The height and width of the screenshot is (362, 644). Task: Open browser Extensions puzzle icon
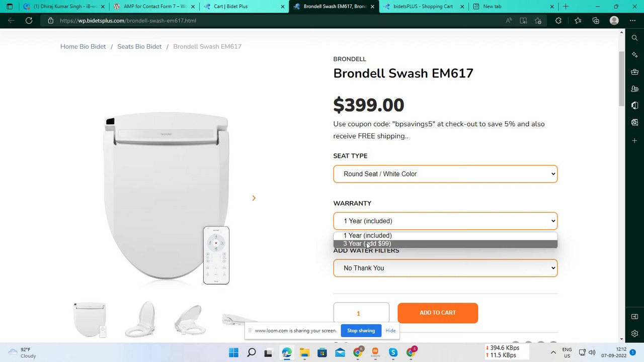click(x=558, y=21)
